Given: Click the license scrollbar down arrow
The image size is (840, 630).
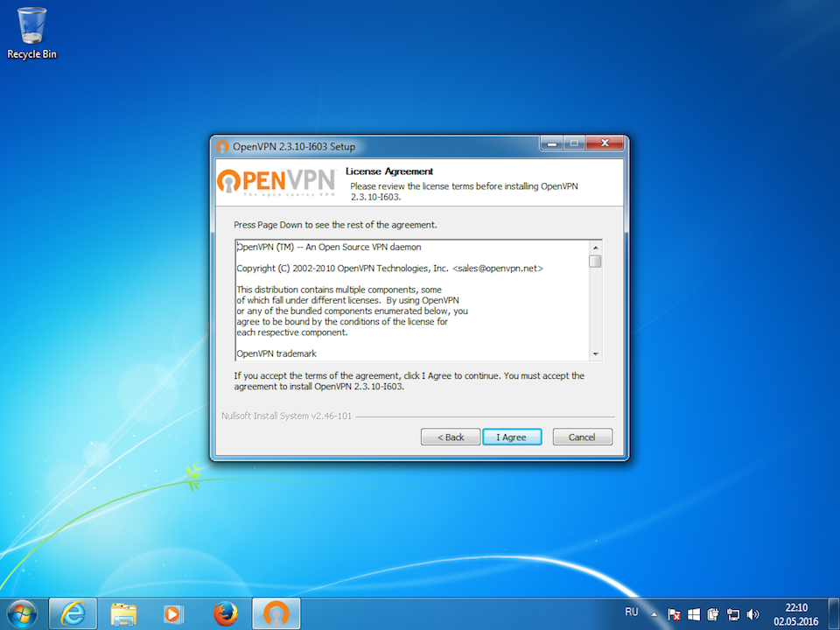Looking at the screenshot, I should [x=595, y=353].
